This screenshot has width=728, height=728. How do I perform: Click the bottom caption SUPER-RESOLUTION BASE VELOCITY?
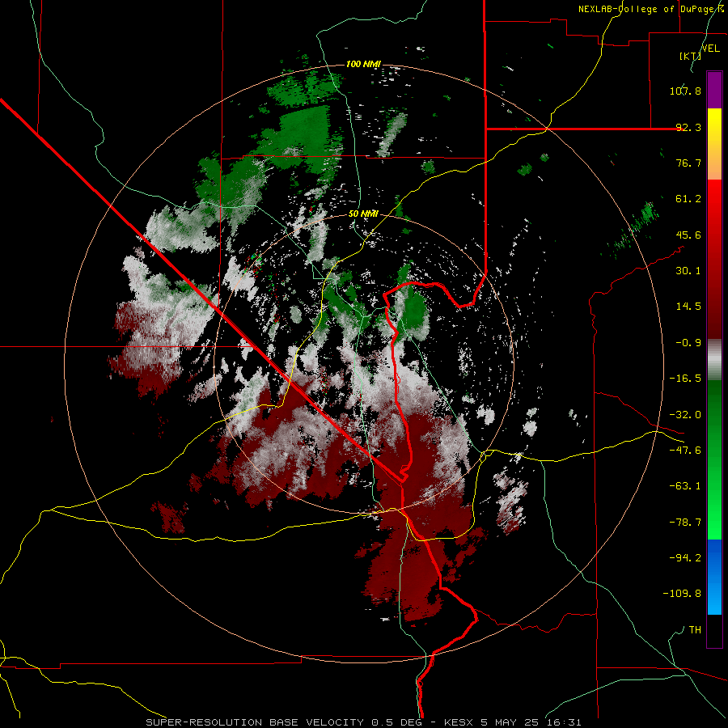(x=255, y=722)
